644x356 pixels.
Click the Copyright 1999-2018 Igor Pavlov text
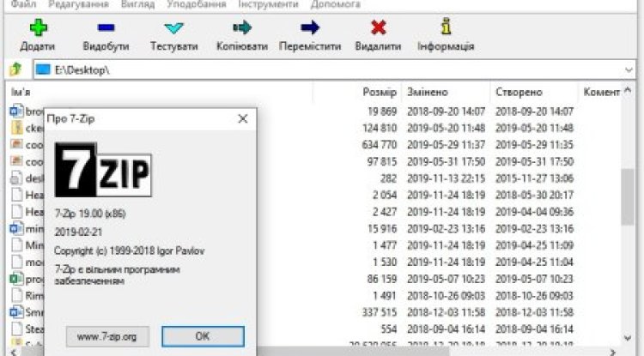click(130, 250)
